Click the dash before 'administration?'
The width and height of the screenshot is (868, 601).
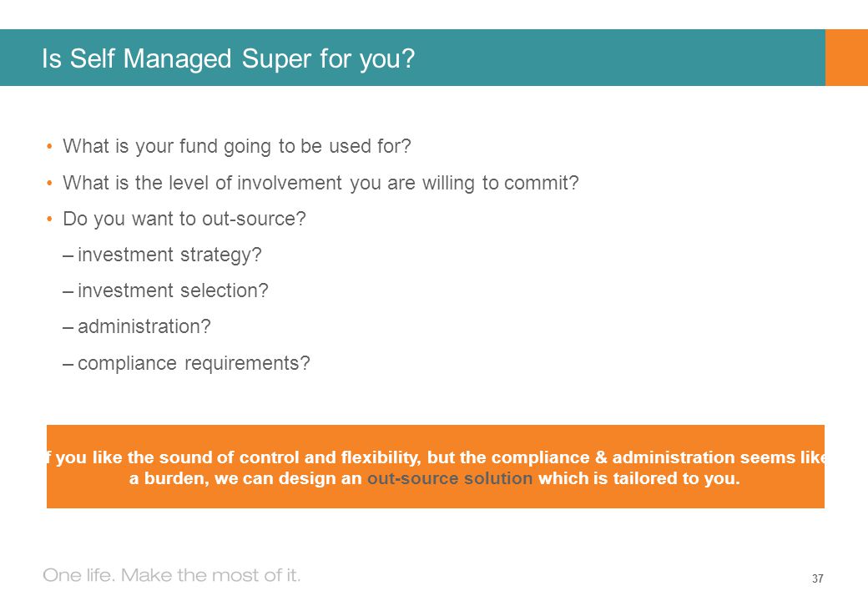coord(68,327)
